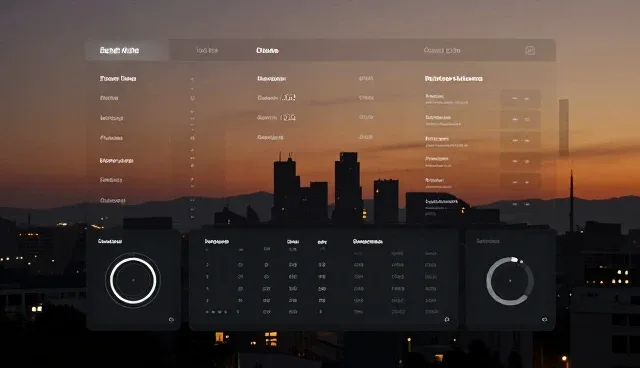Click the vertical scrollbar beside the upper panel
640x368 pixels.
coord(564,127)
